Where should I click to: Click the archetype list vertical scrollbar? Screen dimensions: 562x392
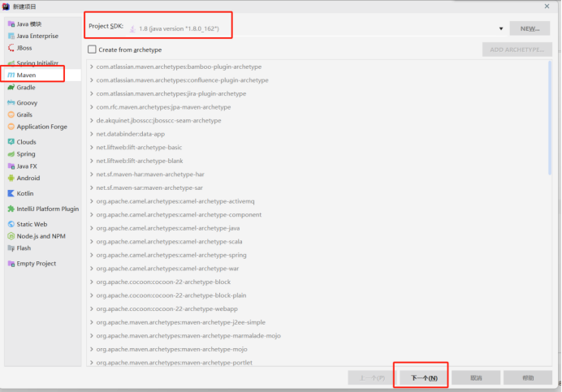click(x=550, y=118)
